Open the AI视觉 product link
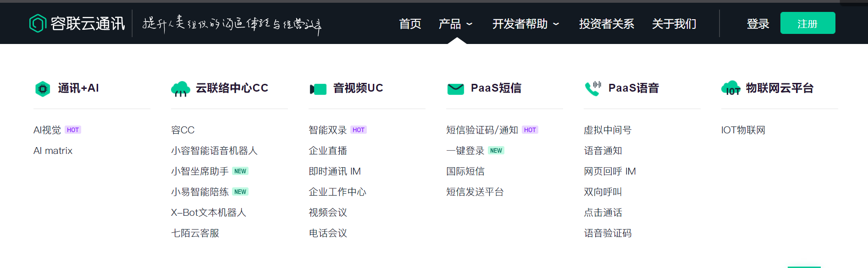868x268 pixels. pos(47,130)
